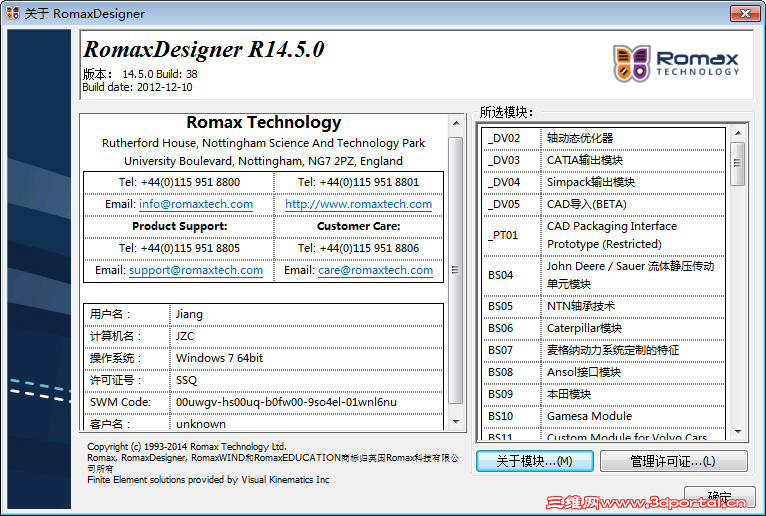
Task: Select the BS06 Caterpillar模块 row
Action: (604, 328)
